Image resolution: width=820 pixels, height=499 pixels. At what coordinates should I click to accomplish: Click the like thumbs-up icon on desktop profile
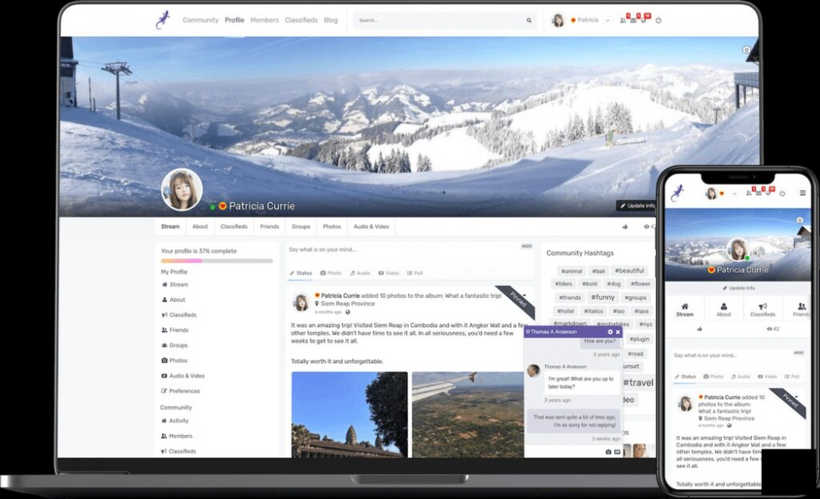pos(626,227)
